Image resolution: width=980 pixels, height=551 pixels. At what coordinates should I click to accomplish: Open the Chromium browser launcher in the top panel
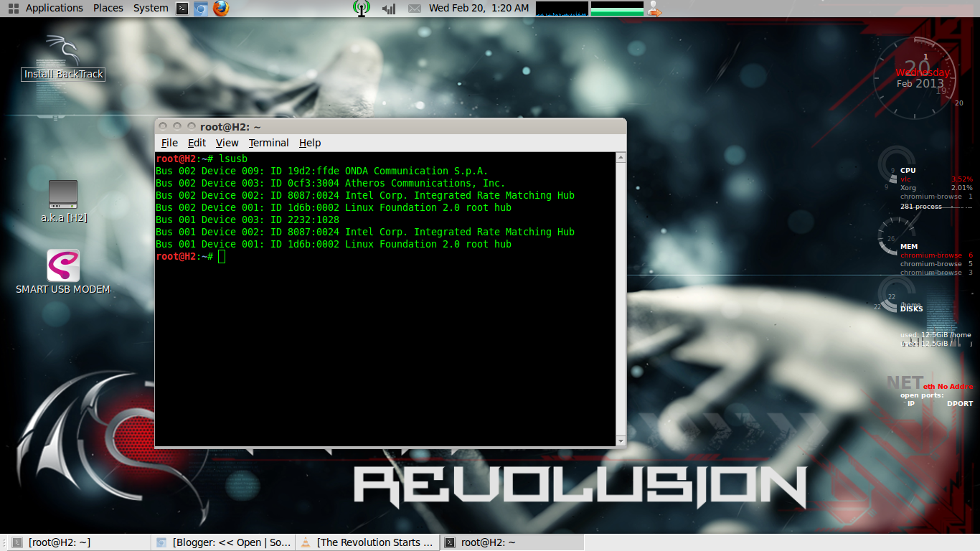click(201, 9)
